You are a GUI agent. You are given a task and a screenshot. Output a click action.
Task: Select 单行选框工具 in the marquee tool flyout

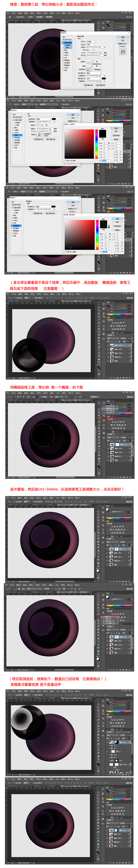pyautogui.click(x=110, y=411)
